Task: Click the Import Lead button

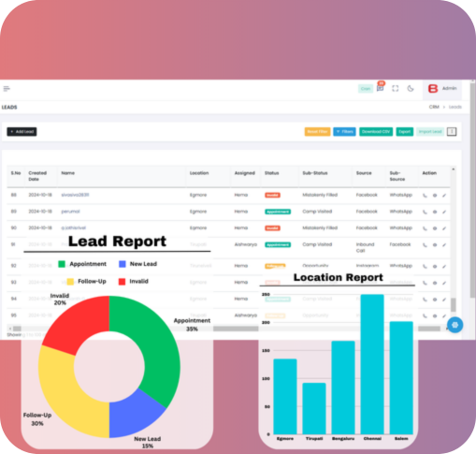Action: pos(430,132)
